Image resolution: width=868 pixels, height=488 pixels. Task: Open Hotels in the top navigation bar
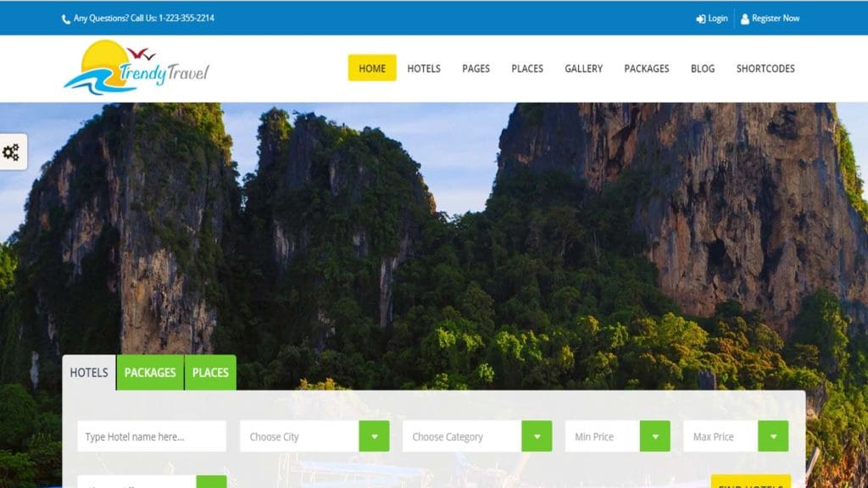tap(424, 69)
